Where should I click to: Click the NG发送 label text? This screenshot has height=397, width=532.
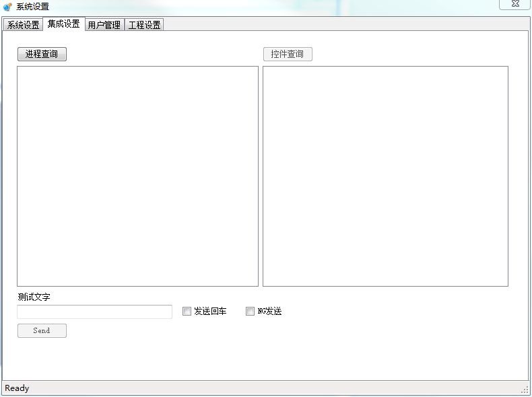coord(269,312)
